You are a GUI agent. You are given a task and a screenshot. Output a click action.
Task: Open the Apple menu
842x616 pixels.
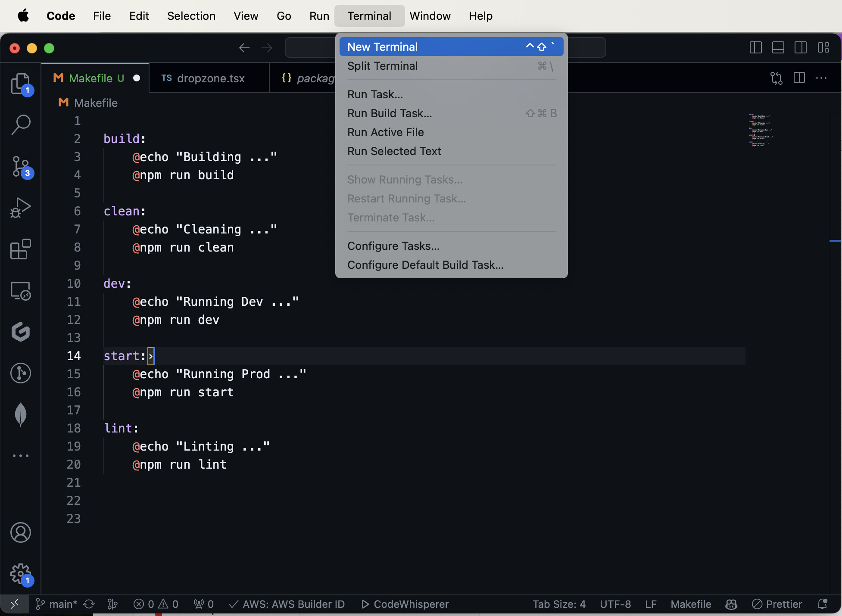[x=23, y=16]
